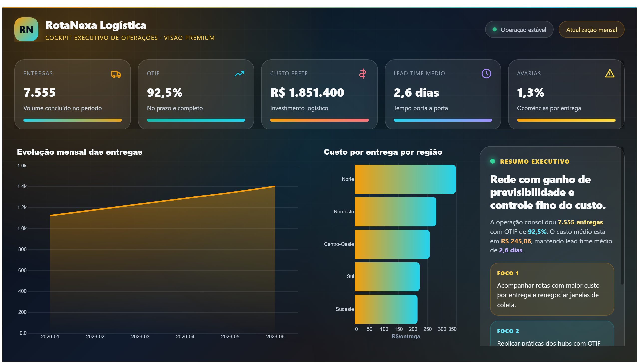Click the green status dot beside Operação estável

pos(494,29)
